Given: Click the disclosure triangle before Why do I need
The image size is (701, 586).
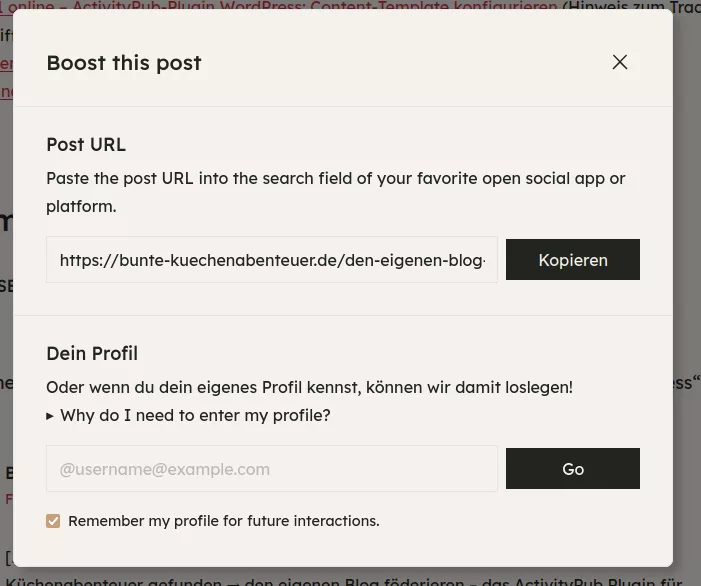Looking at the screenshot, I should point(50,415).
